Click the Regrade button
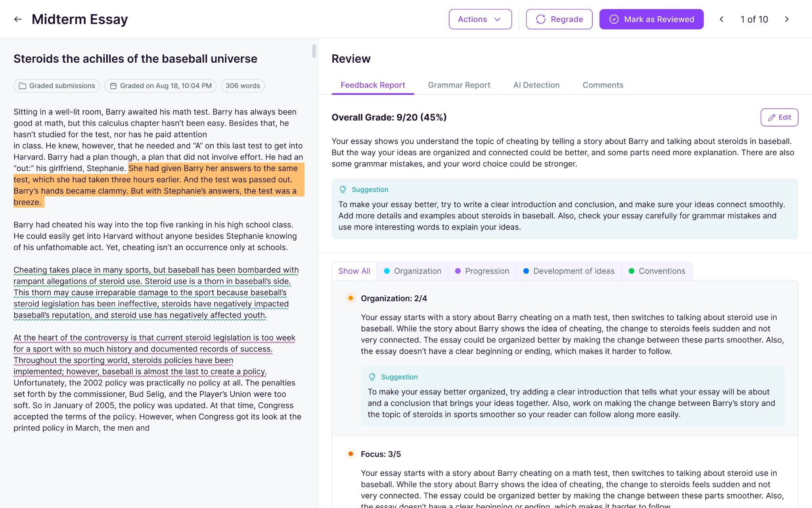Viewport: 812px width, 508px height. coord(559,19)
